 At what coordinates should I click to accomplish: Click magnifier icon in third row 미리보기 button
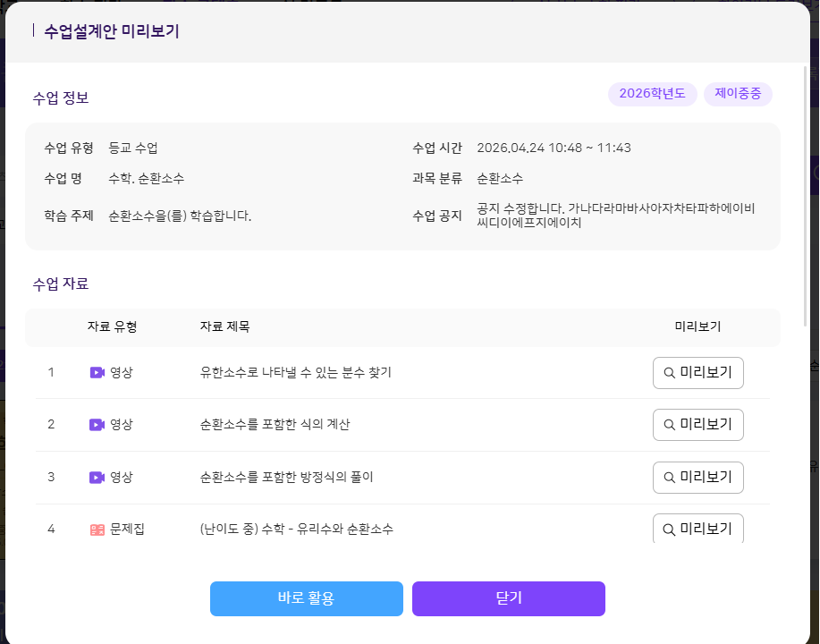tap(669, 478)
